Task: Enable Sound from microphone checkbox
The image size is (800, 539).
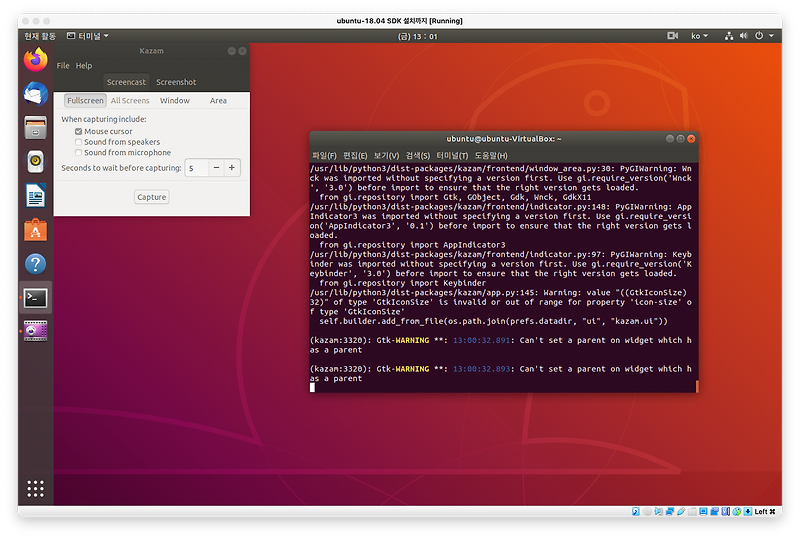Action: point(79,153)
